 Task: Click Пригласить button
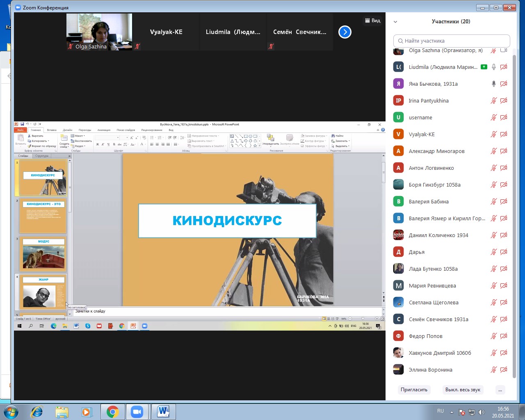point(414,390)
